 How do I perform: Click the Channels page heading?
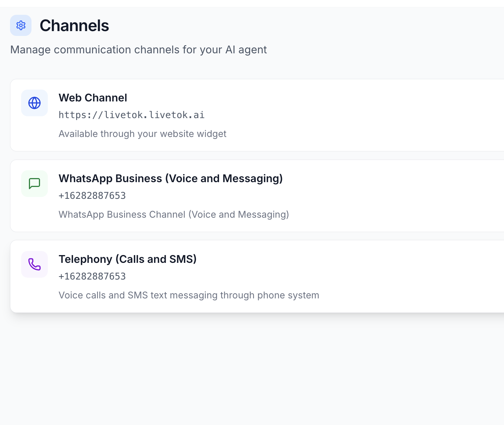74,25
